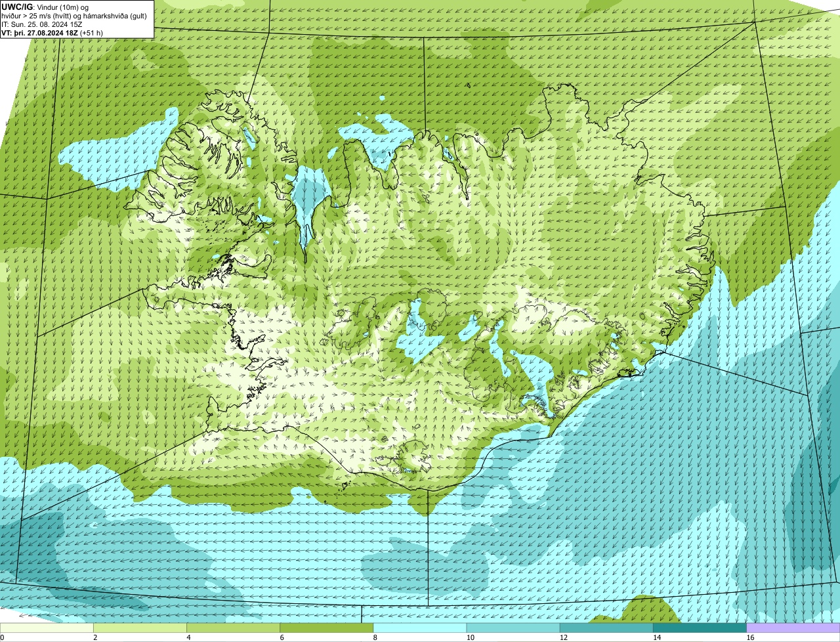840x642 pixels.
Task: Click the 'VT: þri. 27.08.2024 18Z' valid time text
Action: tap(39, 33)
